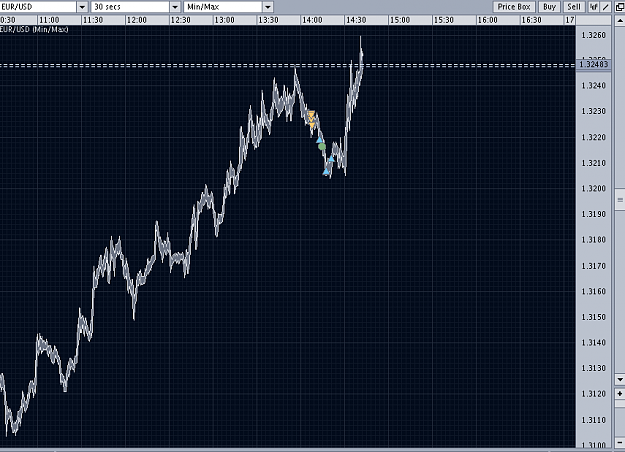The image size is (625, 452).
Task: Click the green circle trade marker
Action: 322,146
